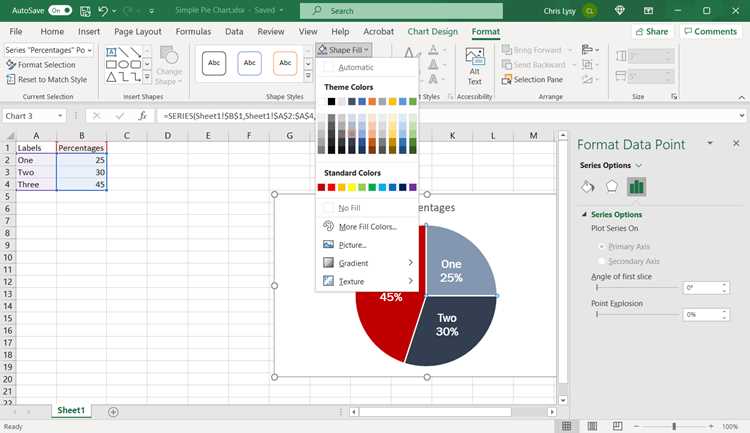Click the Share button
The image size is (750, 433).
[651, 32]
